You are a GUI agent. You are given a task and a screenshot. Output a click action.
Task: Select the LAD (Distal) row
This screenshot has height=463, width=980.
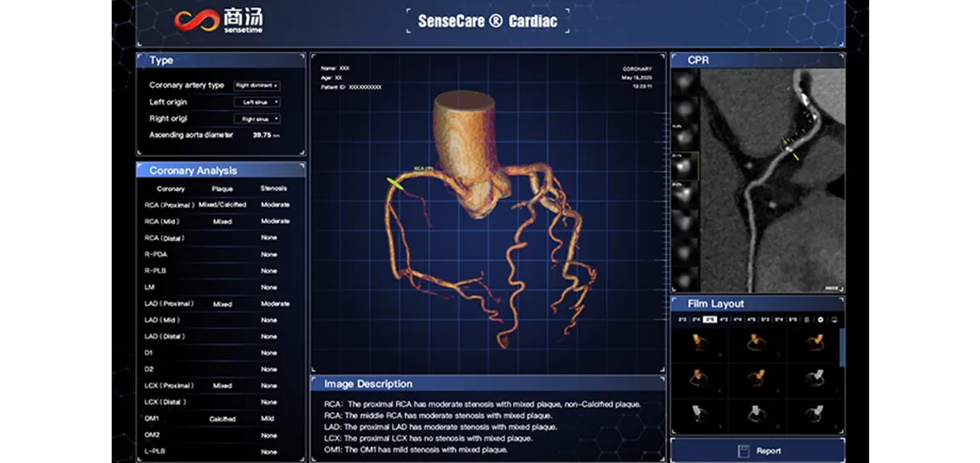click(221, 337)
